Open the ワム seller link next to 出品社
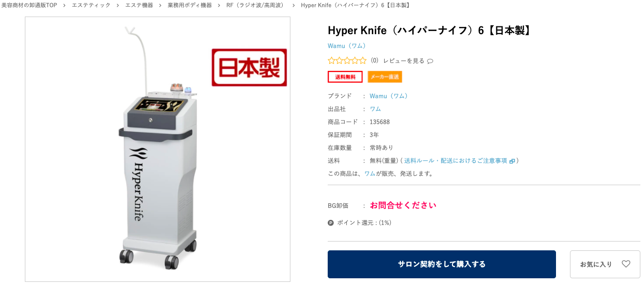Viewport: 644px width, 285px height. coord(375,109)
